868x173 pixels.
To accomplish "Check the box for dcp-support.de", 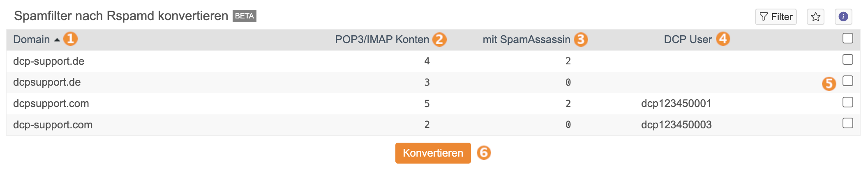I will (847, 59).
